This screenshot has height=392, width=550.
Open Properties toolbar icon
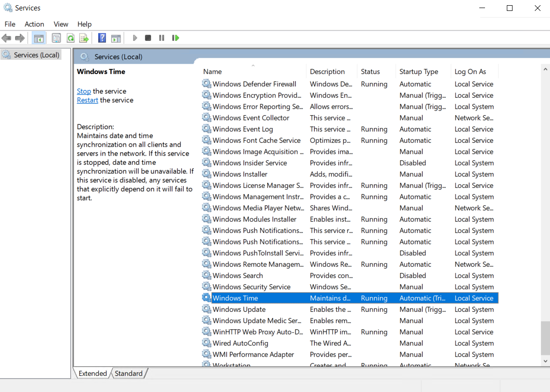point(56,38)
